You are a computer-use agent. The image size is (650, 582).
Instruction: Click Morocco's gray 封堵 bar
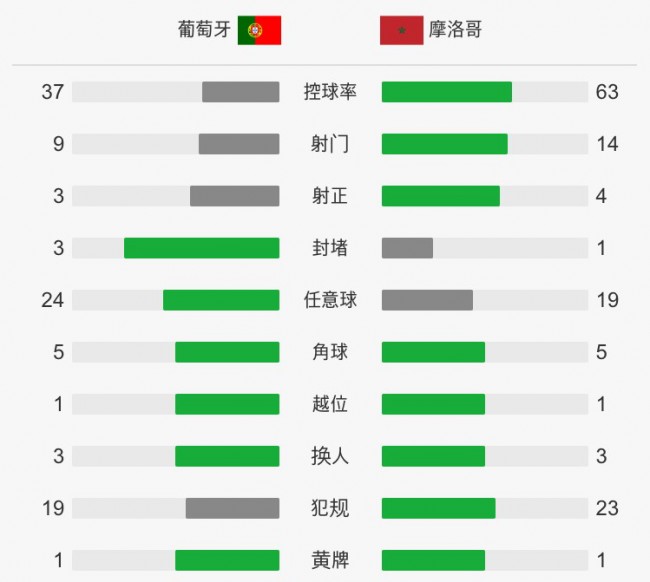click(407, 248)
